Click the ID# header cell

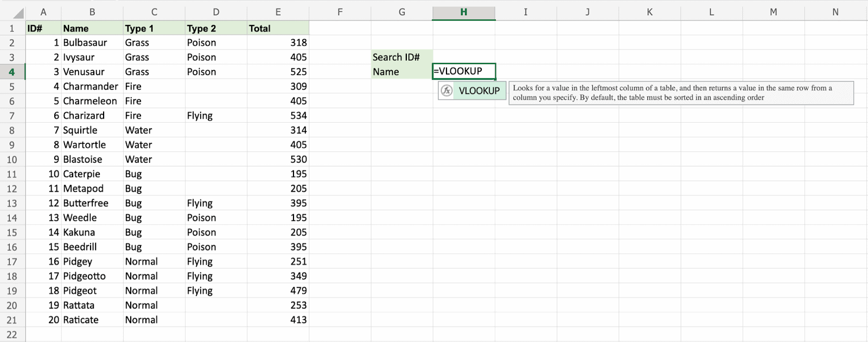tap(43, 28)
